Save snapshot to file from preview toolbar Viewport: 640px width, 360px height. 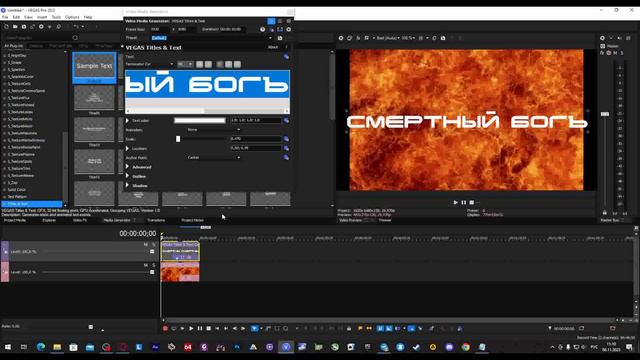443,38
